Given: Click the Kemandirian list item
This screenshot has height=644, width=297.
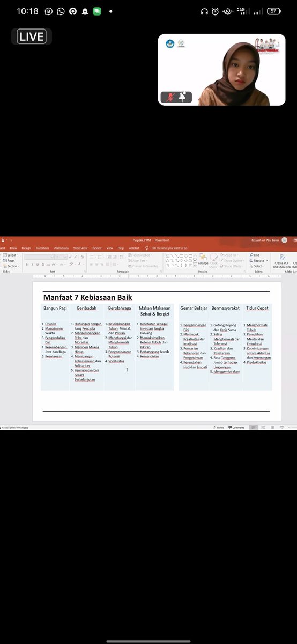Looking at the screenshot, I should point(149,356).
